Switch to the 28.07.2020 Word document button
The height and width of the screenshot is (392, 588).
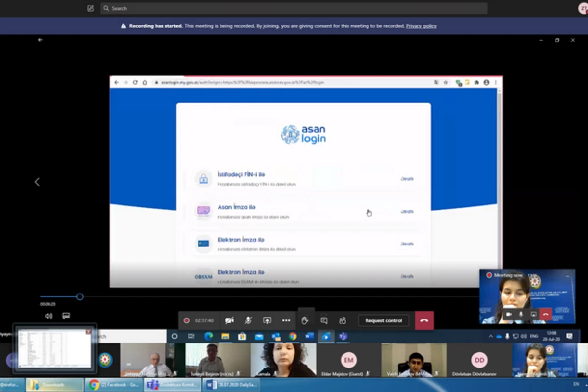pyautogui.click(x=231, y=385)
